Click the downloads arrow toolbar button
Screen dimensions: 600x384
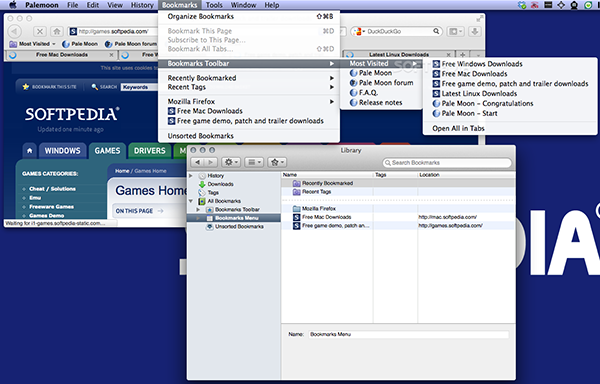tap(475, 31)
